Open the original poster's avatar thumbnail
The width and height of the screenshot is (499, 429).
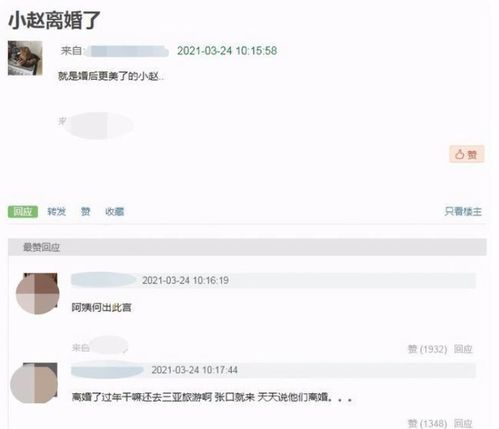pos(25,58)
